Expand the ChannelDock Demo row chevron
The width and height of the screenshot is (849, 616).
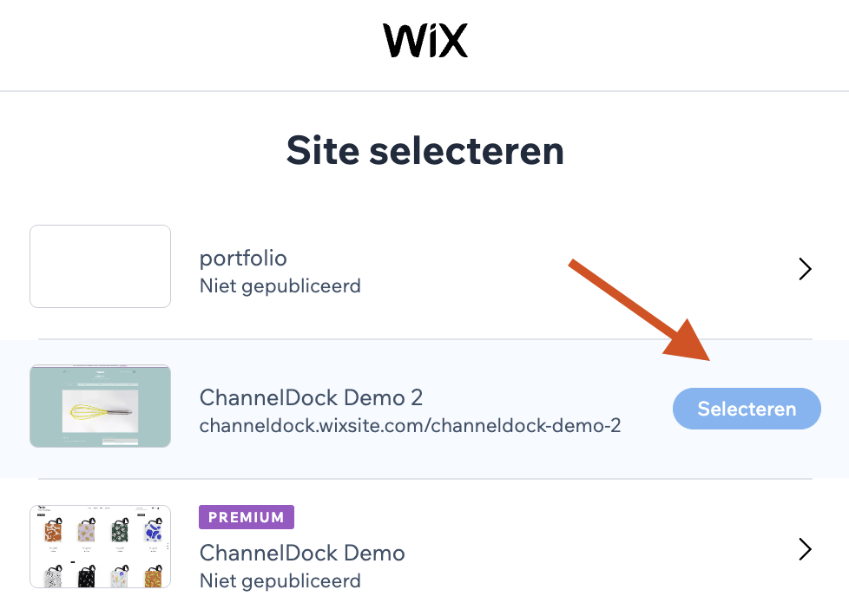pos(805,549)
